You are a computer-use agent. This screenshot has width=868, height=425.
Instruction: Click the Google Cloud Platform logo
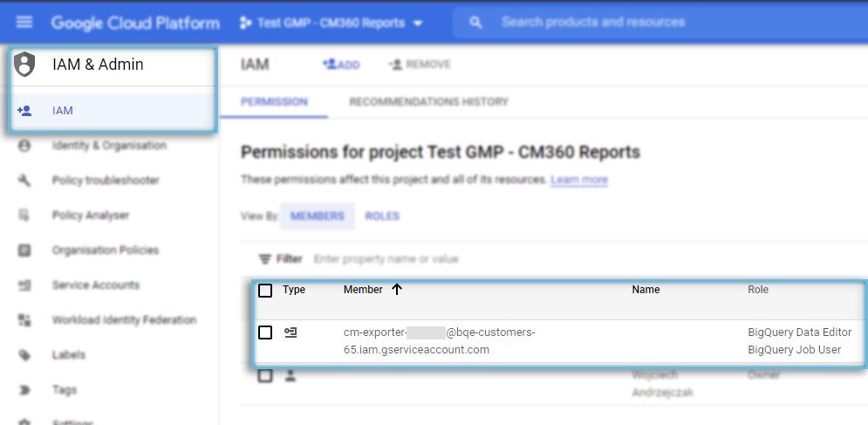[135, 23]
